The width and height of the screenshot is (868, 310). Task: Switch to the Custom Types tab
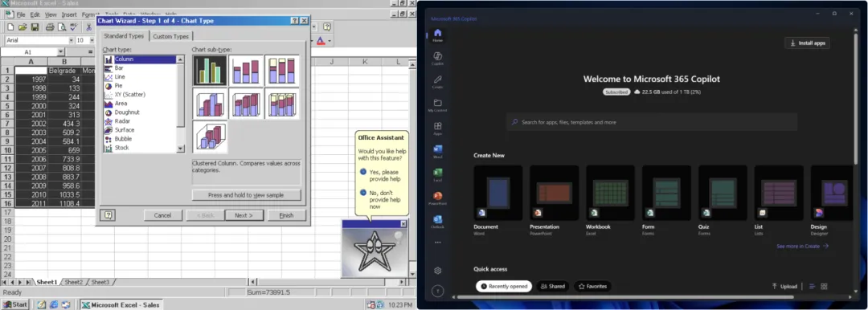tap(170, 36)
